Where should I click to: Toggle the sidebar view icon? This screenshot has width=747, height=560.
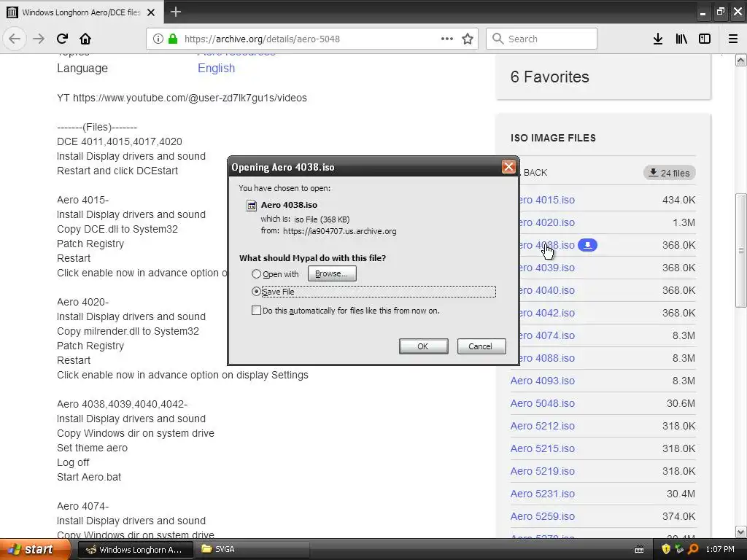(x=705, y=39)
